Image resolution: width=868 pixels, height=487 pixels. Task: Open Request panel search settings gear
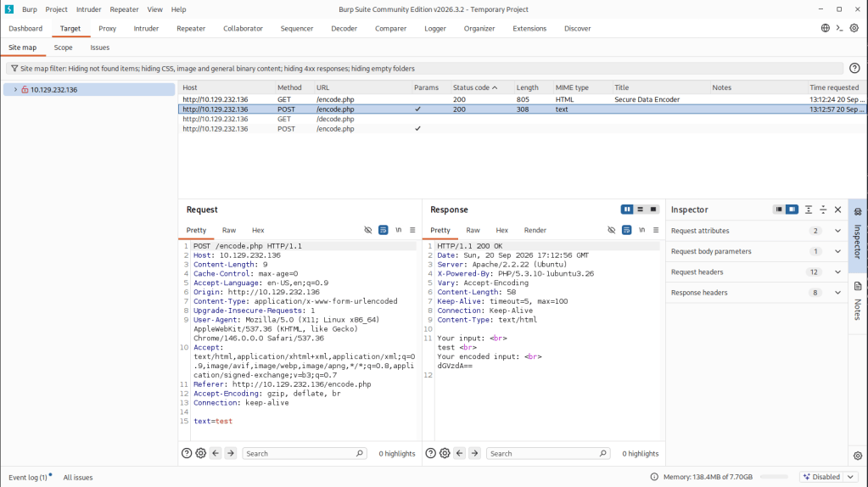(x=201, y=453)
